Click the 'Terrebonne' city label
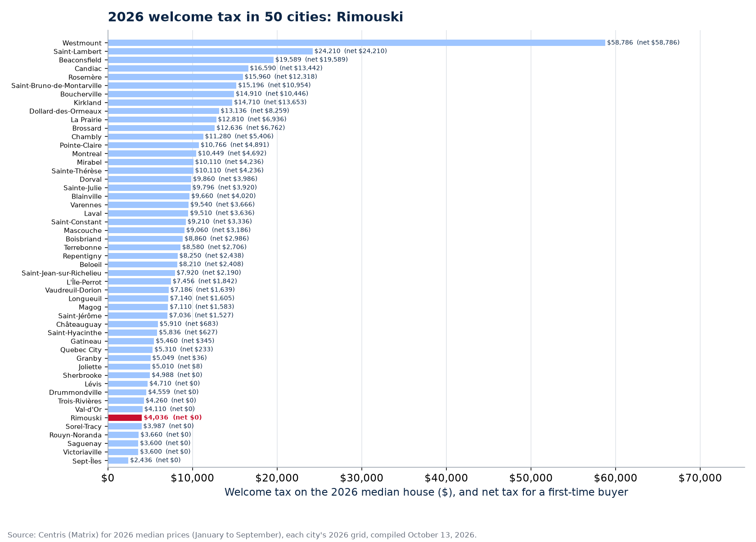 (x=83, y=248)
